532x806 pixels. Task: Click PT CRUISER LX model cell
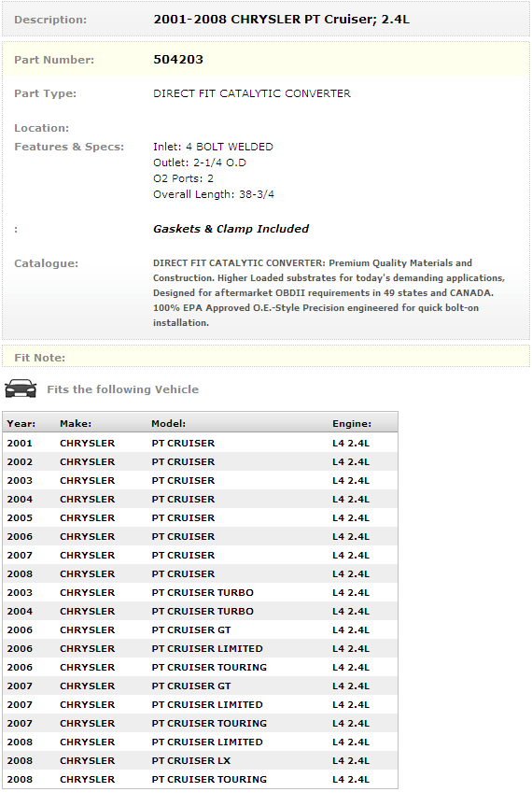point(191,761)
